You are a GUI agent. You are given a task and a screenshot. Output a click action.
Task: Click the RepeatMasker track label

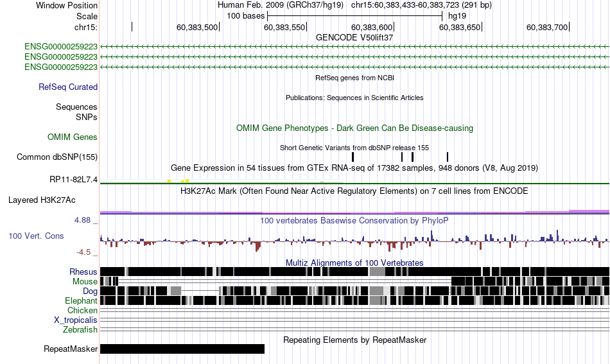pyautogui.click(x=71, y=349)
